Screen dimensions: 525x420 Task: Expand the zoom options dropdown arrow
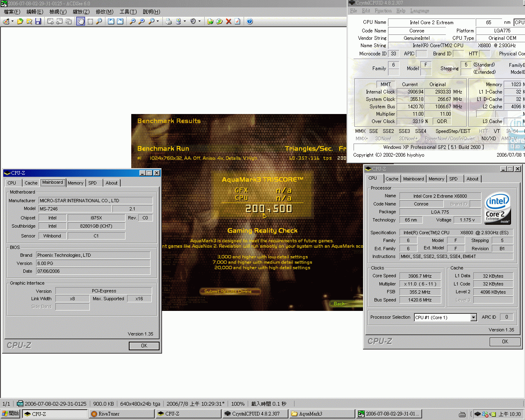click(158, 21)
